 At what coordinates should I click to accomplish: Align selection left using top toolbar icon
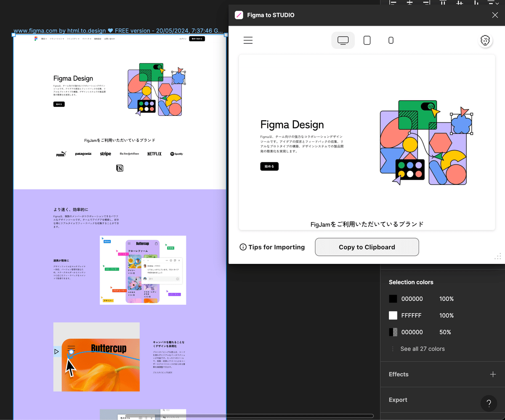click(393, 3)
